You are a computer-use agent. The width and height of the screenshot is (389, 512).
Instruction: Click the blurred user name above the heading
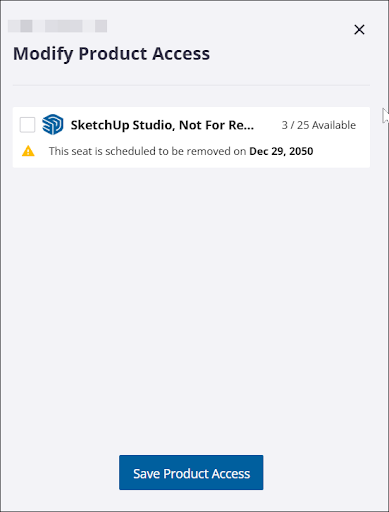pos(57,26)
